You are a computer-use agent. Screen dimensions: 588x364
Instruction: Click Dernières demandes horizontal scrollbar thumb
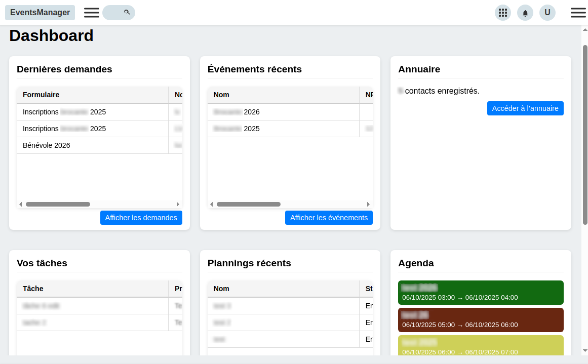click(x=58, y=205)
